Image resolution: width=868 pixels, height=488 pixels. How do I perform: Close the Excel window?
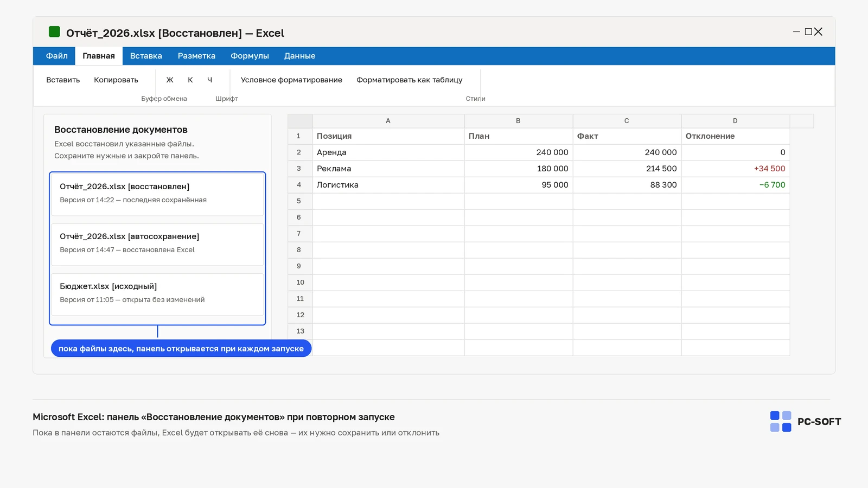coord(818,32)
